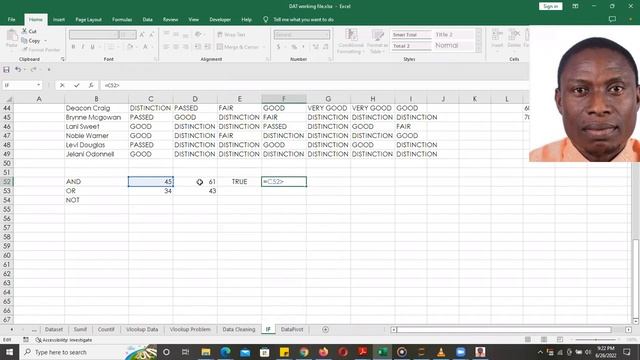Viewport: 640px width, 360px height.
Task: Click the system clock showing 9:22 PM
Action: tap(605, 352)
